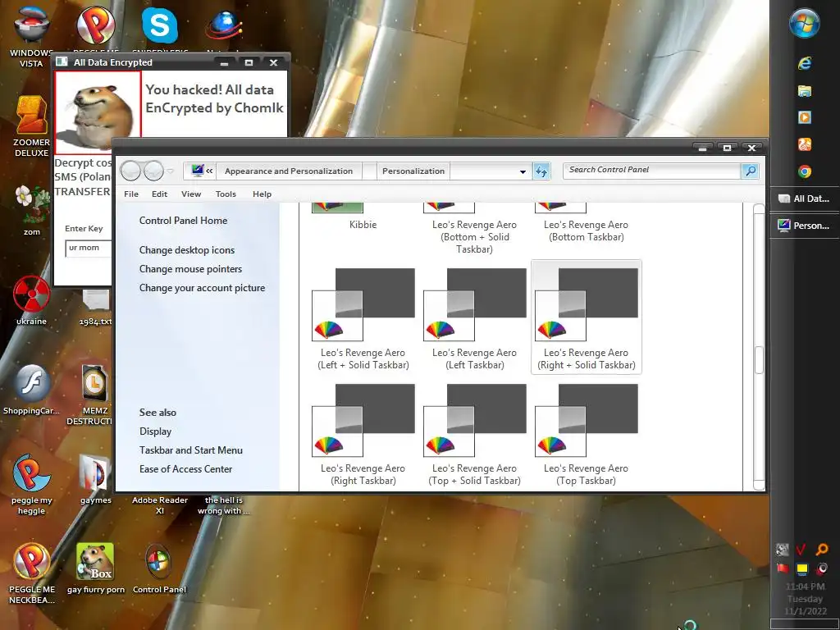Open Taskbar and Start Menu link
Image resolution: width=840 pixels, height=630 pixels.
pyautogui.click(x=190, y=450)
